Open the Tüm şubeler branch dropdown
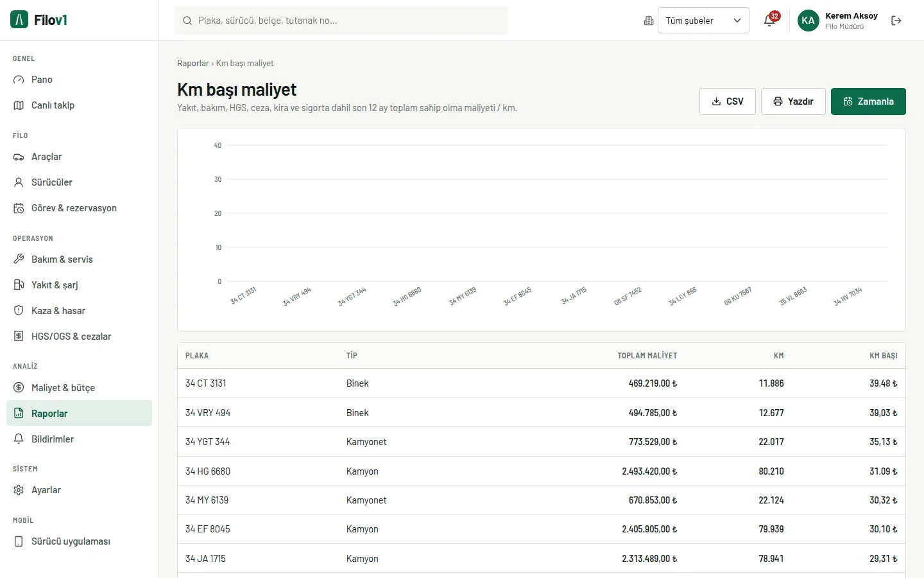Viewport: 924px width, 578px height. tap(703, 21)
